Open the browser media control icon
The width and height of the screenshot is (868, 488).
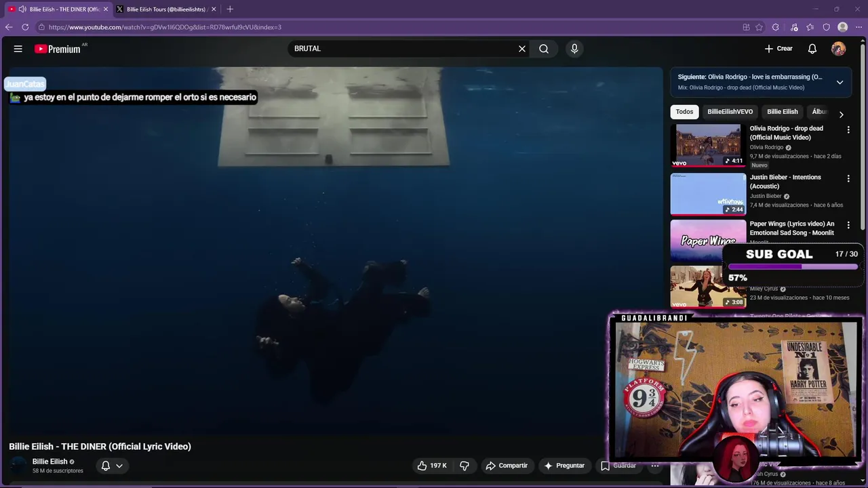[794, 27]
